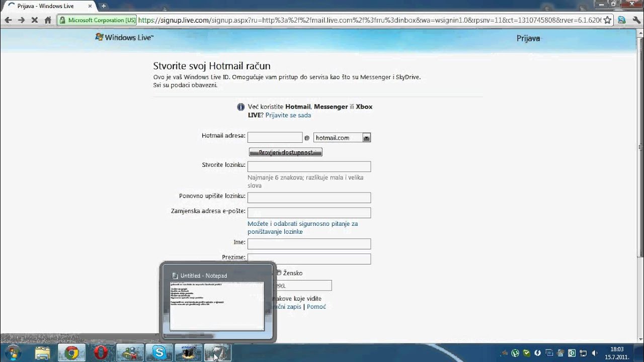644x362 pixels.
Task: Click the Stvorite svoj Hotmail račun heading
Action: point(212,66)
